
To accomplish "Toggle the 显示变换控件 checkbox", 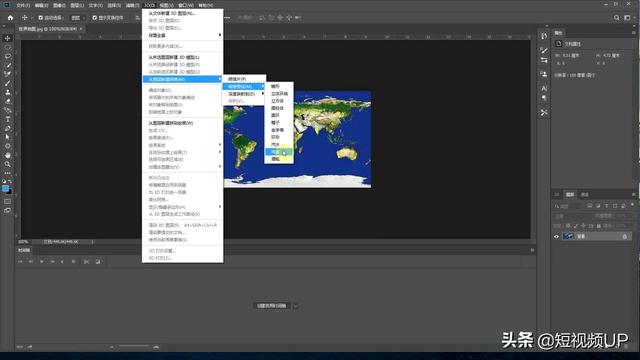I will pos(95,18).
